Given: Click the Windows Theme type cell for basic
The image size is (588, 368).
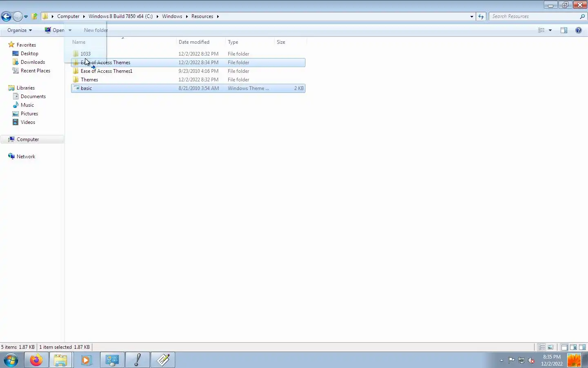Looking at the screenshot, I should (x=248, y=88).
